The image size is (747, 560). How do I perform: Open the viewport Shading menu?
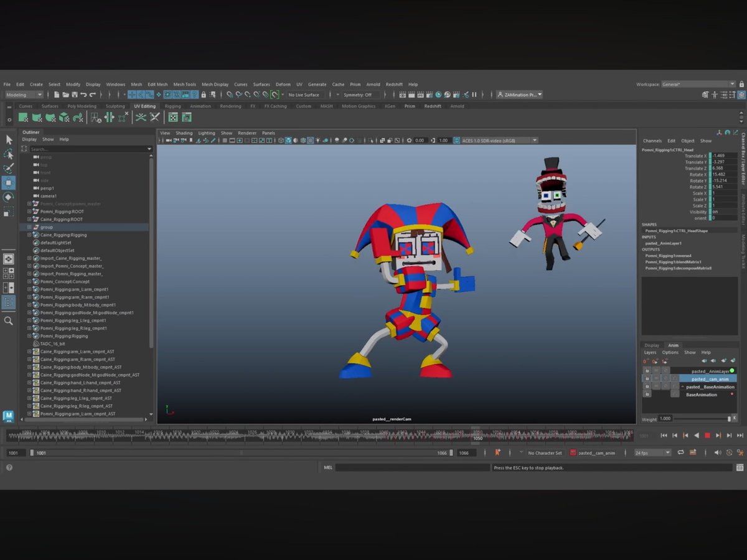point(184,133)
